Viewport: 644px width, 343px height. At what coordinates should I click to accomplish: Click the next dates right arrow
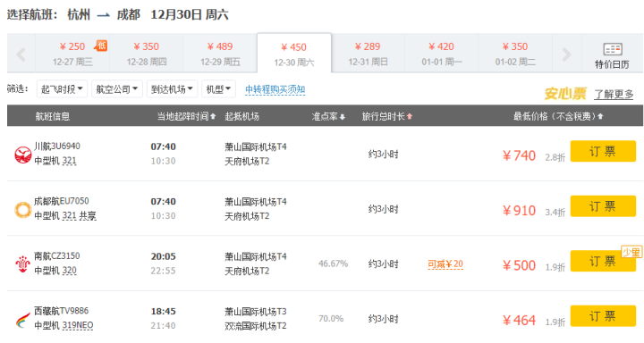(566, 54)
